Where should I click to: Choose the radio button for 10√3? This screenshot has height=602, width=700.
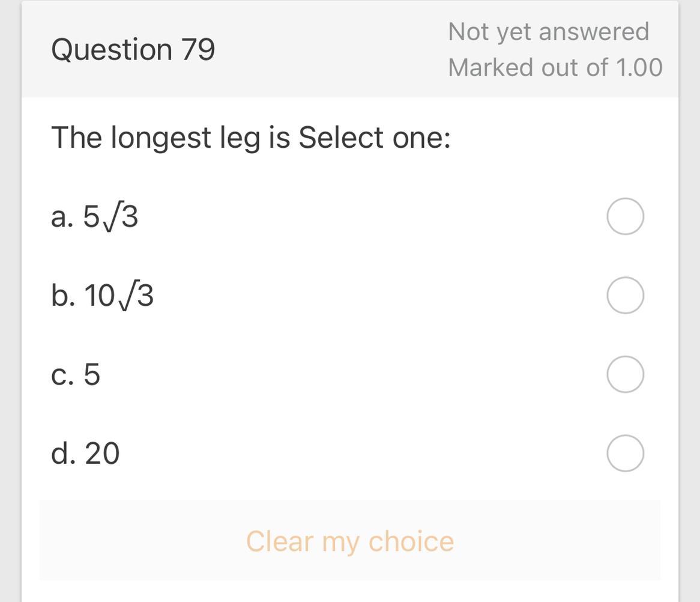coord(625,295)
